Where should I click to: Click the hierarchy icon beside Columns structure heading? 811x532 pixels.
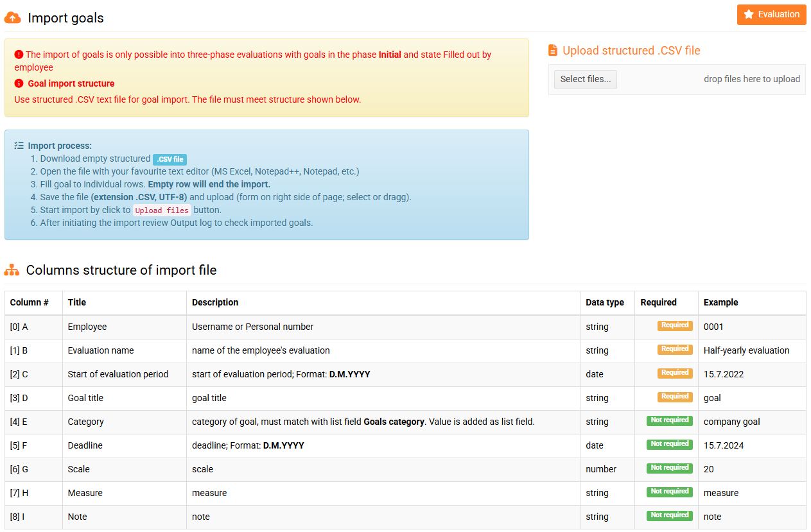(x=12, y=270)
